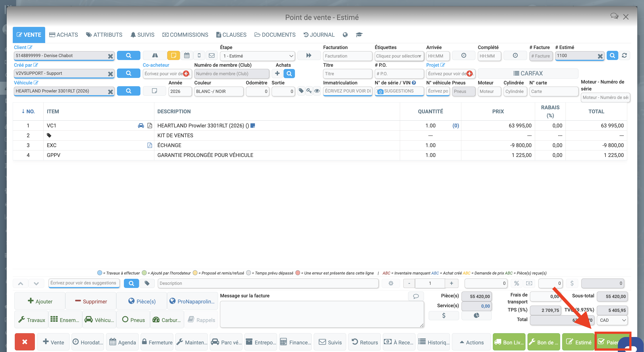
Task: Open the PDF document icon on EXC row
Action: click(x=150, y=145)
